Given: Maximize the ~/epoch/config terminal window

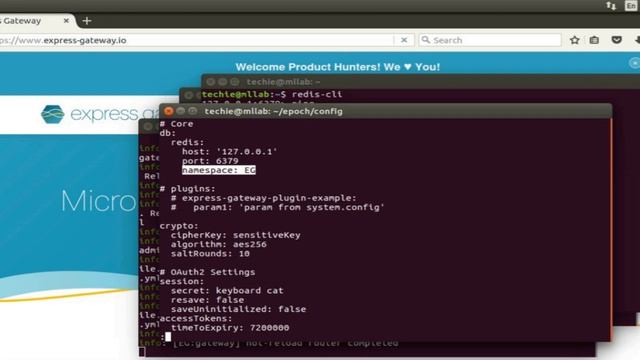Looking at the screenshot, I should [193, 111].
